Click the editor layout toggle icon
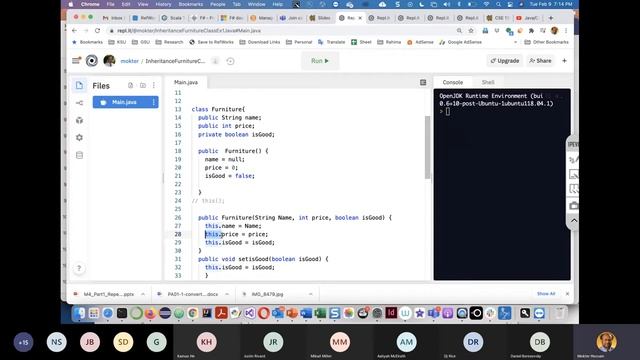 click(423, 82)
